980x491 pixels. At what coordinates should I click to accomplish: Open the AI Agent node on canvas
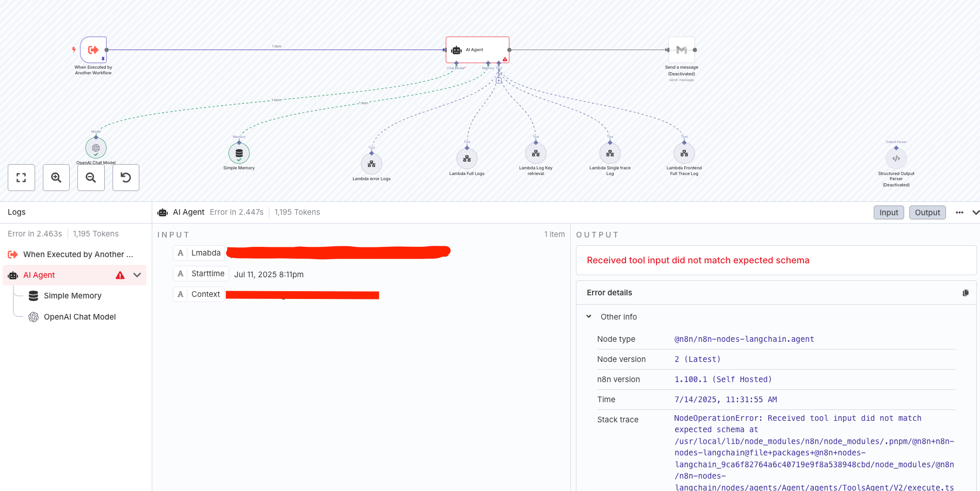477,50
